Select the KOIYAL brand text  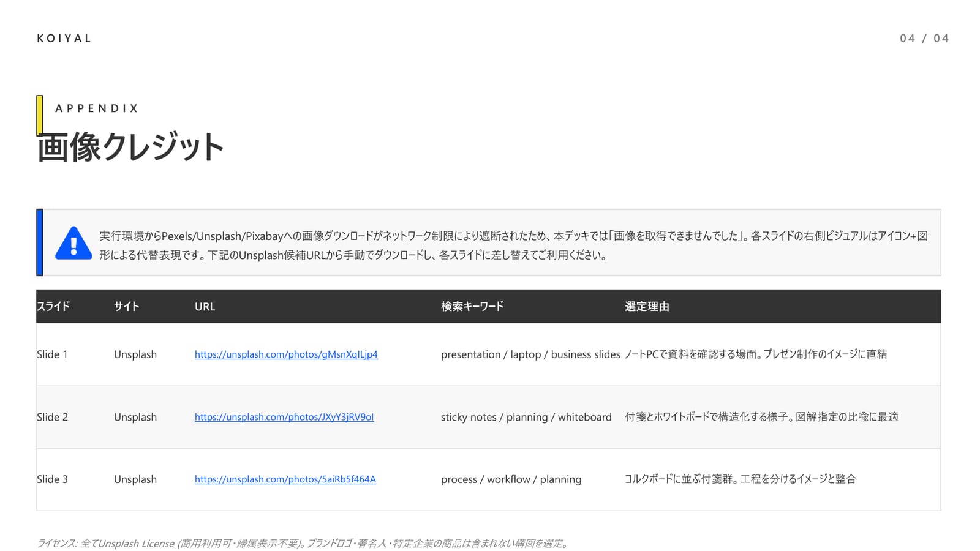point(64,38)
